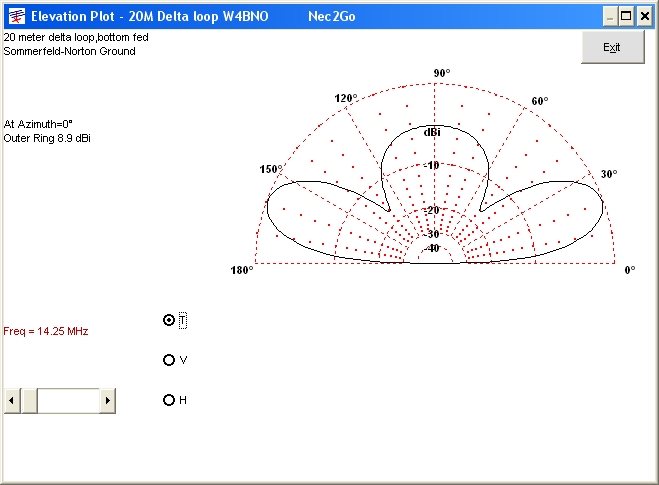Click the 'Outer Ring 8.9 dBi' text
The height and width of the screenshot is (485, 659).
[x=47, y=138]
